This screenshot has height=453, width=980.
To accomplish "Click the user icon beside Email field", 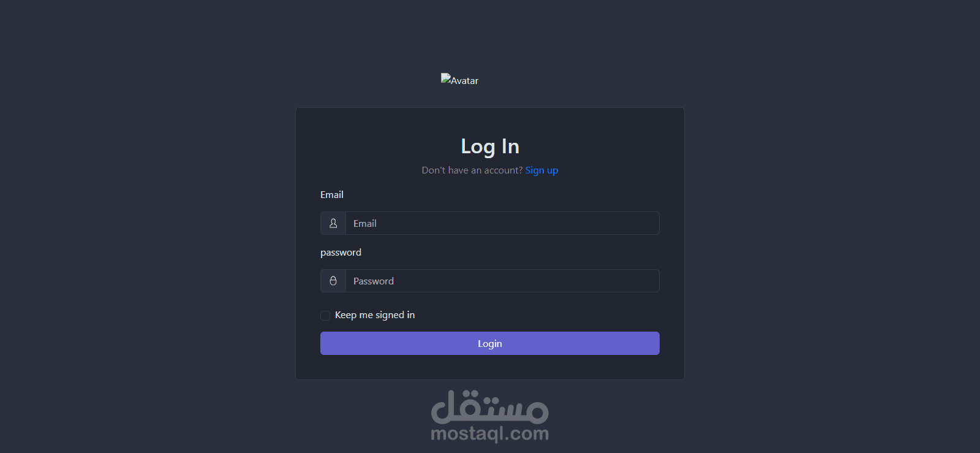I will 333,223.
